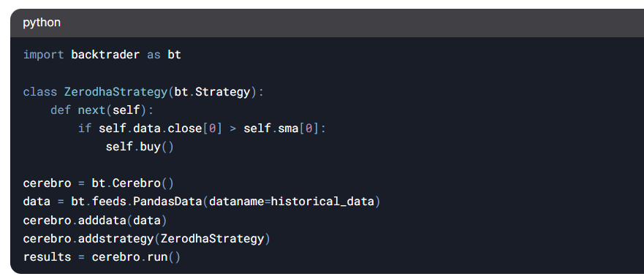
Task: Click bt.Cerebro() constructor call
Action: point(132,183)
